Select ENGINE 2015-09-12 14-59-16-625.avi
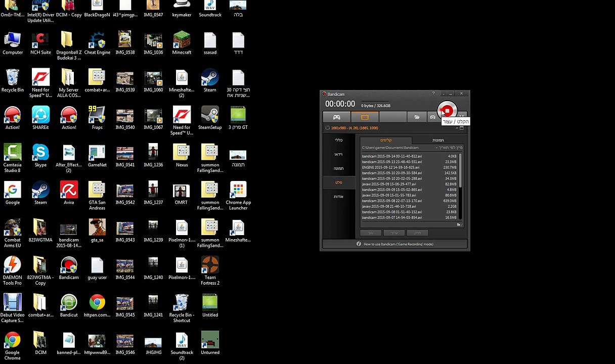This screenshot has width=615, height=364. coord(410,167)
